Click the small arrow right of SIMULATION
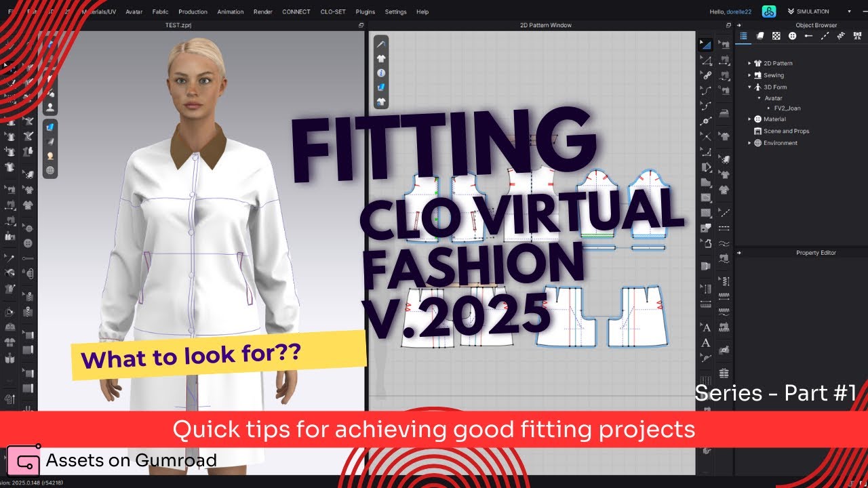This screenshot has width=868, height=488. click(x=849, y=12)
